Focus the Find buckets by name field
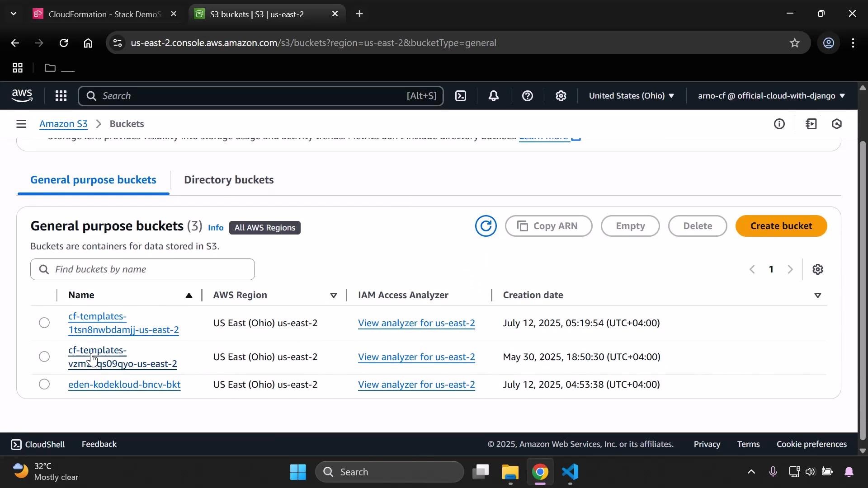Image resolution: width=868 pixels, height=488 pixels. pos(142,269)
